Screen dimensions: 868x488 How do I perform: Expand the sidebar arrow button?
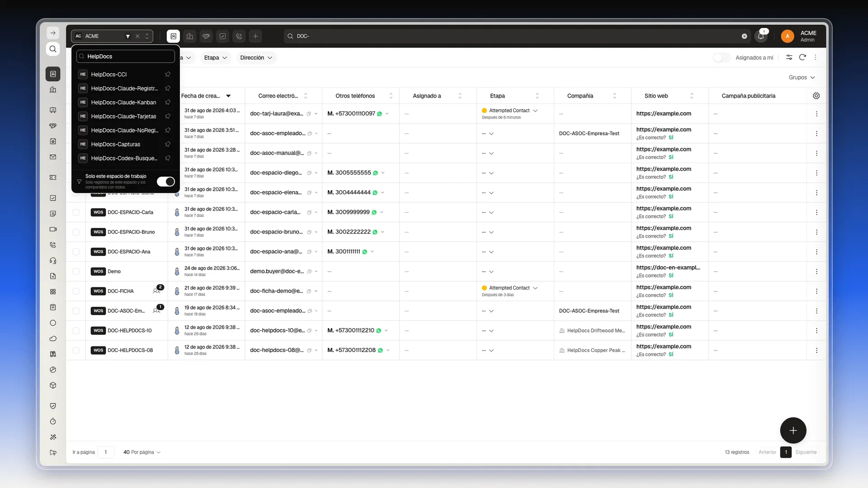point(53,33)
